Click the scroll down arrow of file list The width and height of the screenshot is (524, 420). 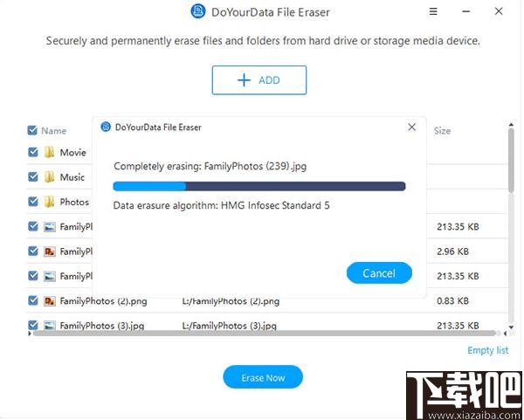tap(511, 327)
